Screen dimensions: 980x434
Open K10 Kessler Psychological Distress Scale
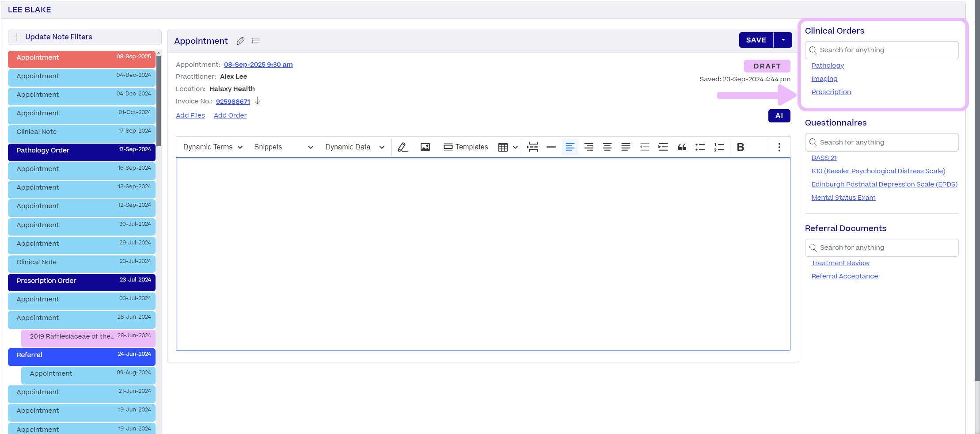878,171
